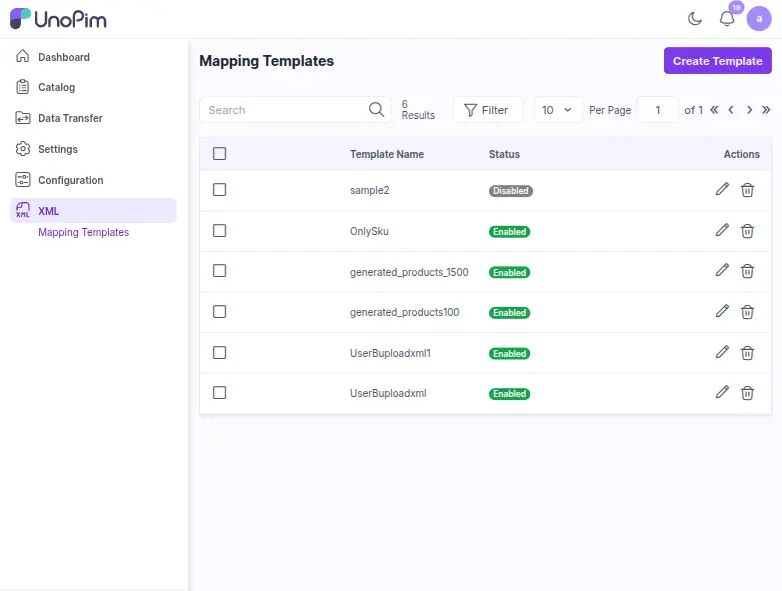This screenshot has width=782, height=591.
Task: Click edit pencil for generated_products_1500
Action: (x=722, y=271)
